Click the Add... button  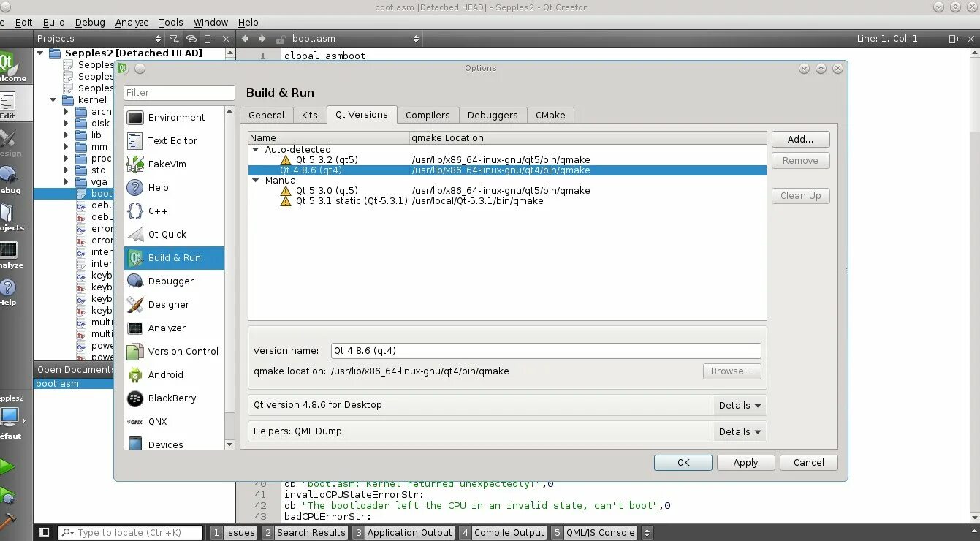click(x=800, y=139)
